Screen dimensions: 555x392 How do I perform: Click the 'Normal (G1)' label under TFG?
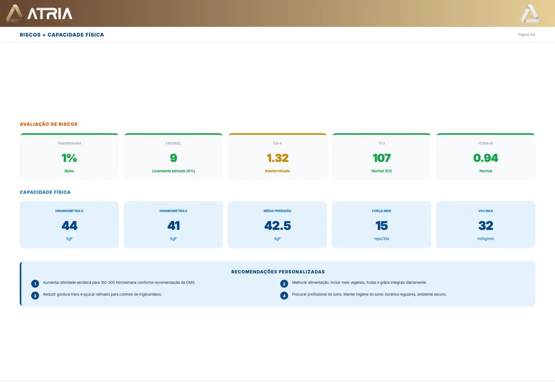(x=382, y=171)
